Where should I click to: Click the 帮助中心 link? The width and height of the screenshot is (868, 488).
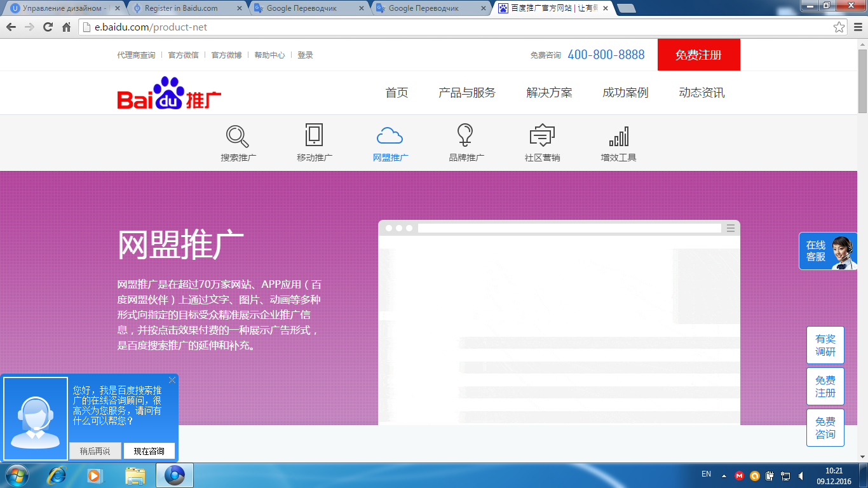click(x=270, y=55)
